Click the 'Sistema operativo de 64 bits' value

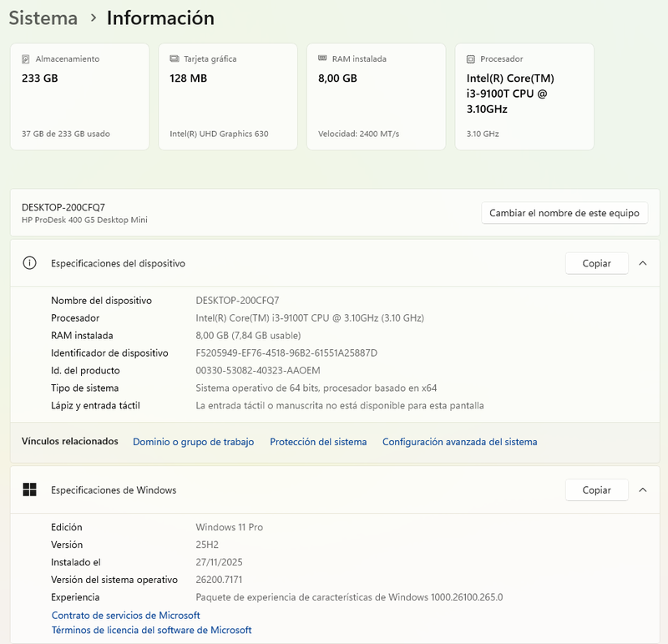point(316,388)
